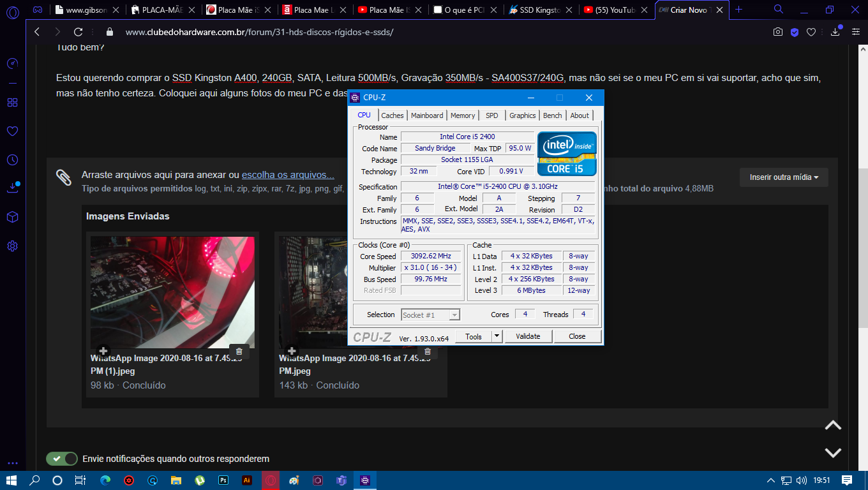Viewport: 868px width, 490px height.
Task: Click the Tools button in CPU-Z
Action: 474,336
